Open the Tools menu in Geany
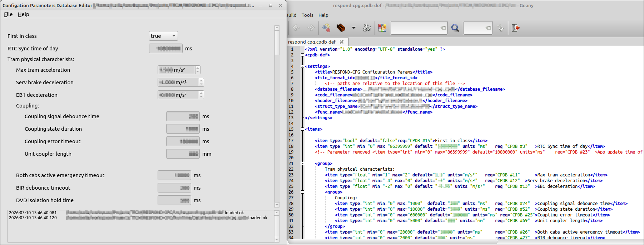This screenshot has height=245, width=644. coord(307,15)
